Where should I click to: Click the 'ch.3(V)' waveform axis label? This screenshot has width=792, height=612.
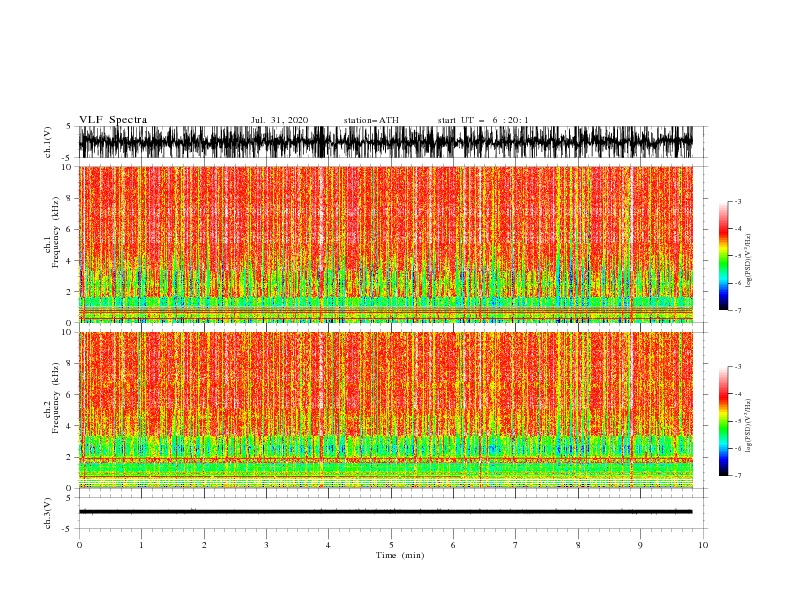(48, 513)
